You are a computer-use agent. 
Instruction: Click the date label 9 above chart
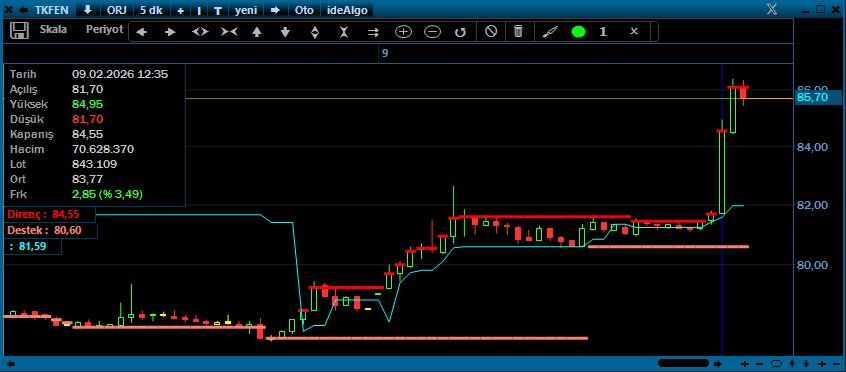pos(385,53)
